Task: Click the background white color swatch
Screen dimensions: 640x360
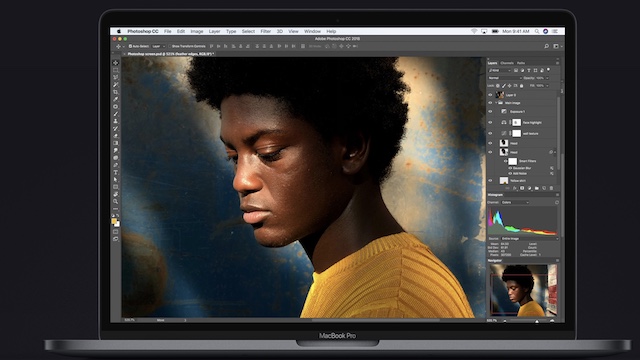Action: 118,224
